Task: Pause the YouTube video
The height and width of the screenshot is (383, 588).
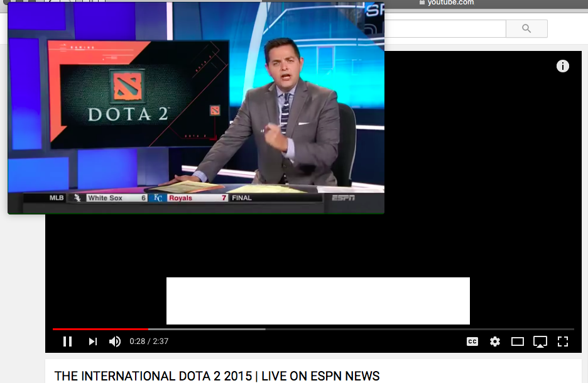Action: pyautogui.click(x=67, y=341)
